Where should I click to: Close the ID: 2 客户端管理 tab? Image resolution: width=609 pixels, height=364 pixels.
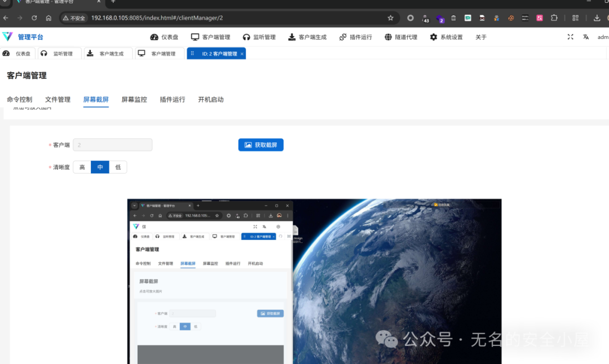click(x=242, y=54)
